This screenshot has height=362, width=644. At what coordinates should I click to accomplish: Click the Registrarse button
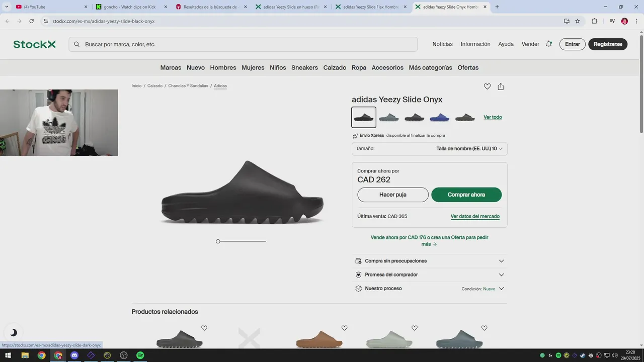pos(608,44)
